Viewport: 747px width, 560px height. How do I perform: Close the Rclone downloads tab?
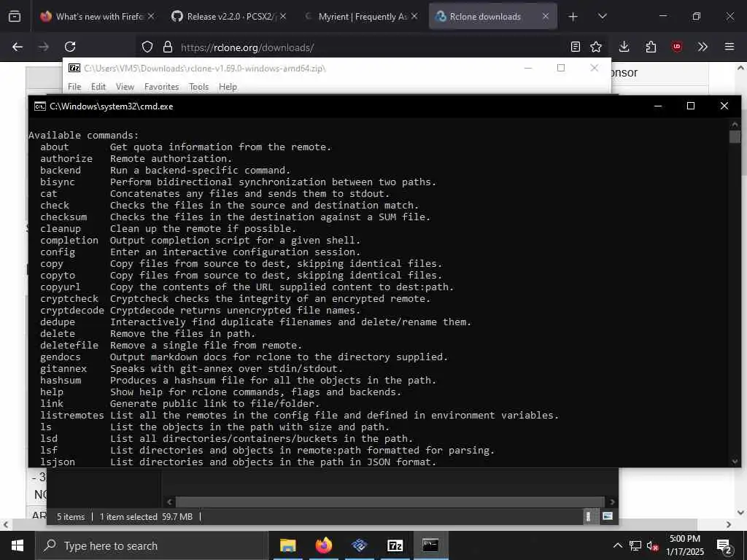546,16
